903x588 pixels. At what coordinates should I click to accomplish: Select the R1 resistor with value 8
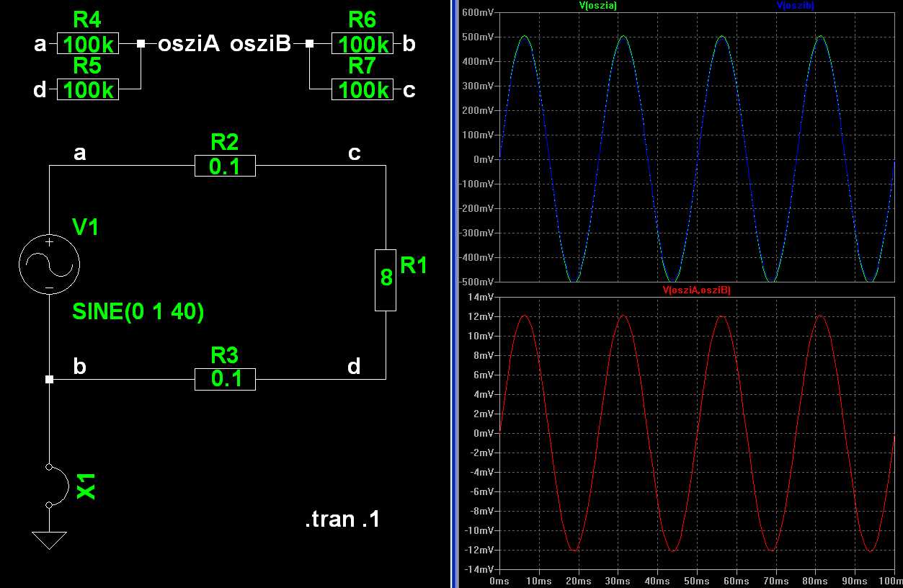pos(386,280)
